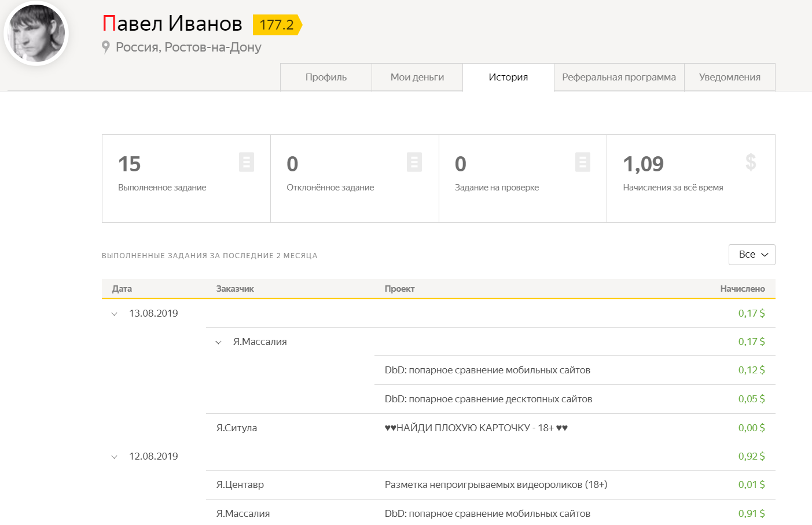This screenshot has height=525, width=812.
Task: Click the Дата column header
Action: [x=122, y=289]
